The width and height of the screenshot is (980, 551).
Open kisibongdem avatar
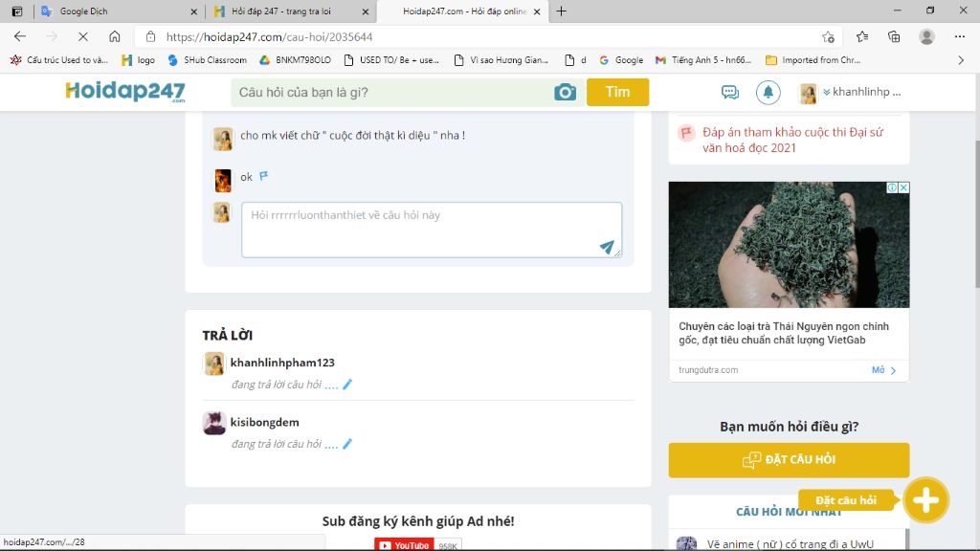213,423
